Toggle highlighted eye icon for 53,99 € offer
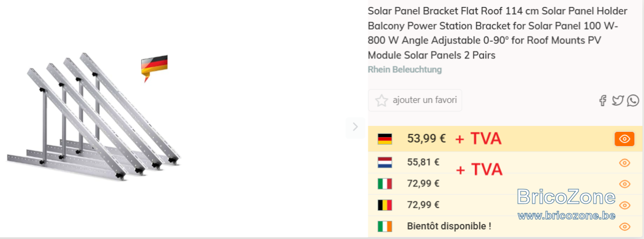This screenshot has width=644, height=239. click(624, 139)
